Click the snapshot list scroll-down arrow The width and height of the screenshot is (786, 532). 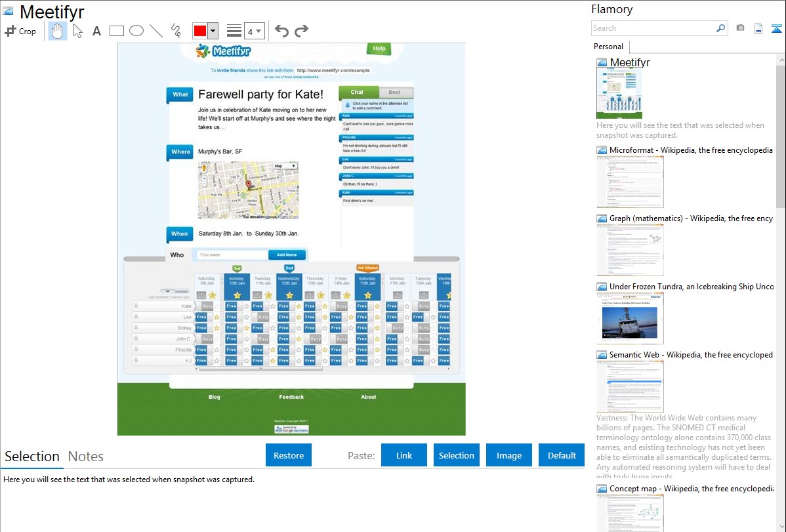[x=781, y=527]
